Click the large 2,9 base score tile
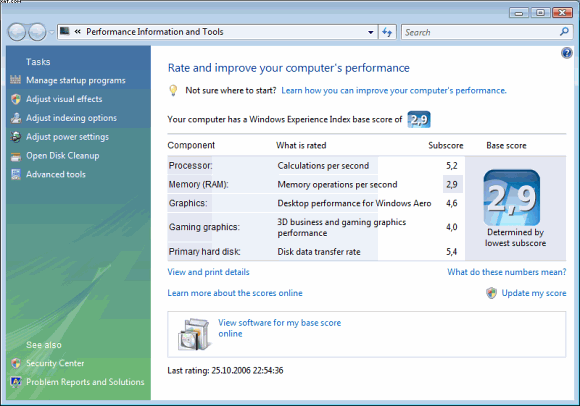Viewport: 580px width, 406px height. coord(512,197)
